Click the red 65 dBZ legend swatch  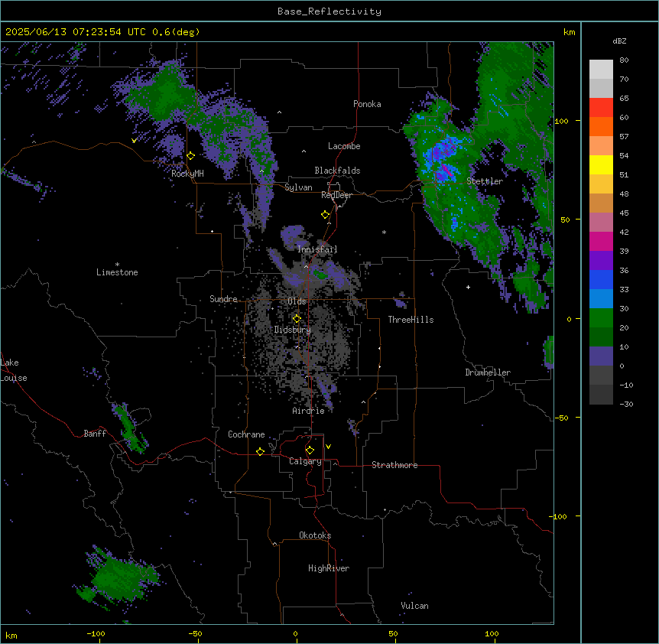[x=601, y=108]
